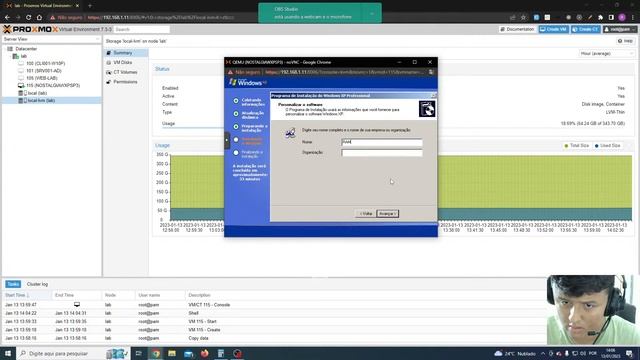Select the 'Shell' task row
The height and width of the screenshot is (360, 640).
[273, 313]
